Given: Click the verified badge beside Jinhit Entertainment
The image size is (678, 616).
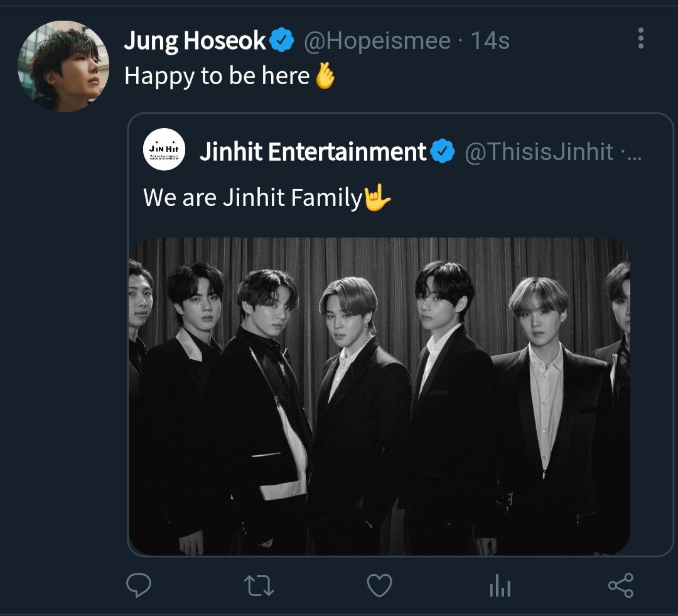Looking at the screenshot, I should [x=443, y=152].
